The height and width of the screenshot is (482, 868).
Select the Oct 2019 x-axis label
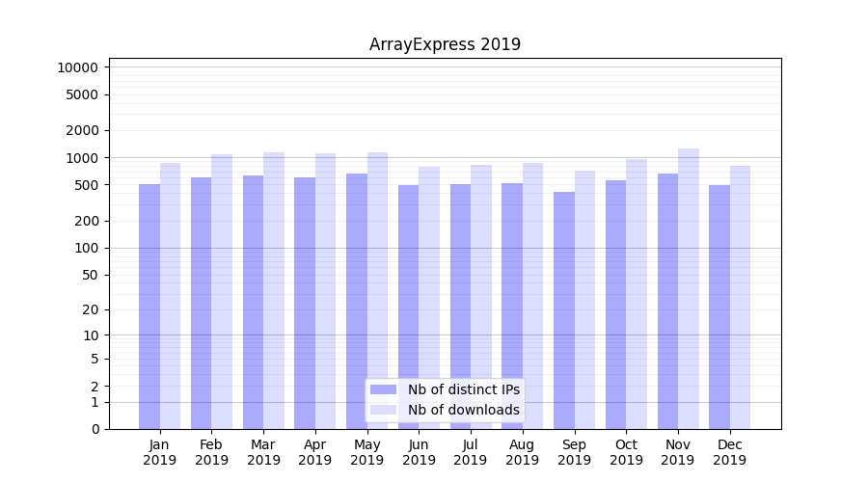[626, 452]
